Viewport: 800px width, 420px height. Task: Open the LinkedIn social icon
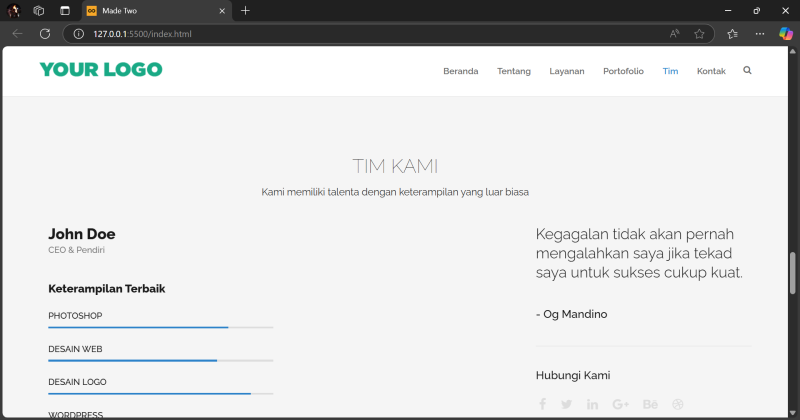coord(593,404)
